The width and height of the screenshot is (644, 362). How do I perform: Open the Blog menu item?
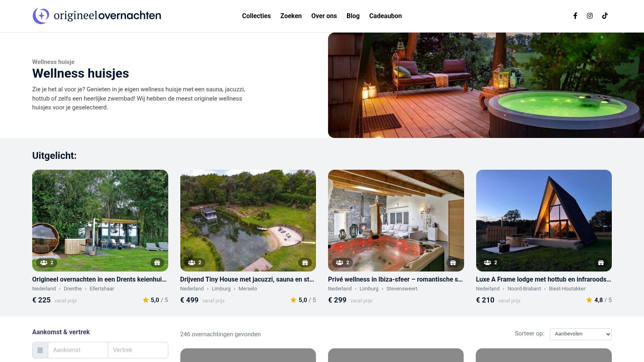click(x=353, y=16)
